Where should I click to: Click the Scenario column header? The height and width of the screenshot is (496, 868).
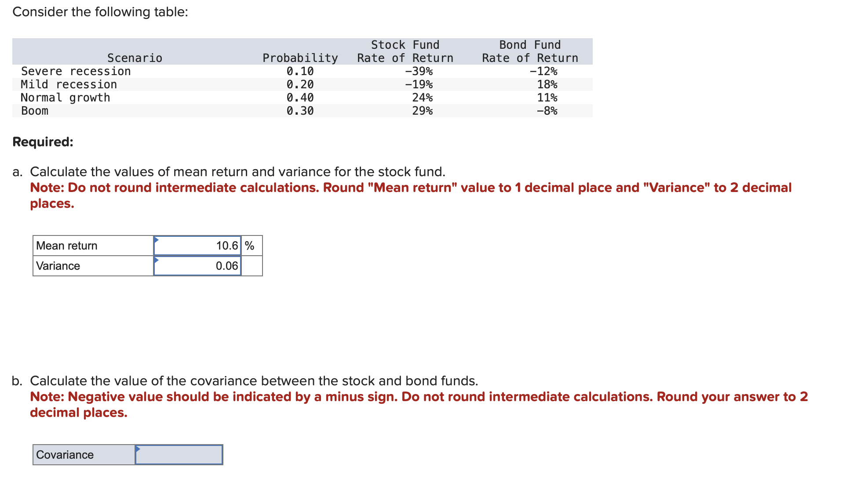tap(134, 58)
